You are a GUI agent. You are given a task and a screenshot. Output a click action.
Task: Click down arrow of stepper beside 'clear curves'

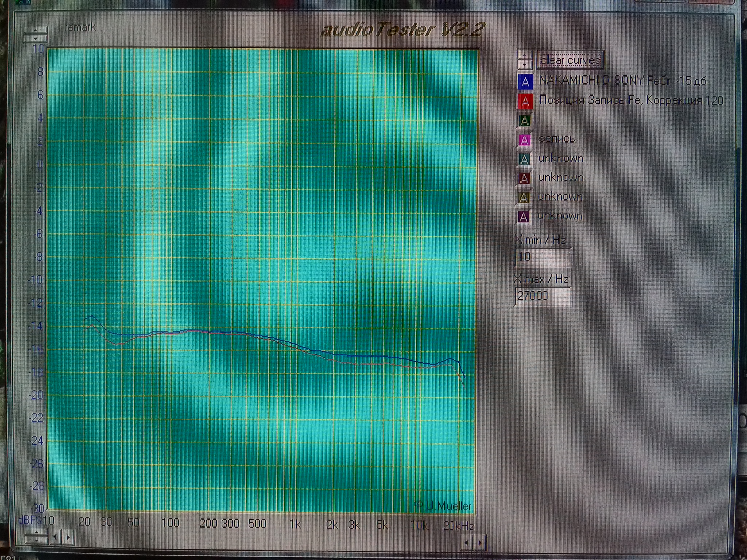point(525,65)
